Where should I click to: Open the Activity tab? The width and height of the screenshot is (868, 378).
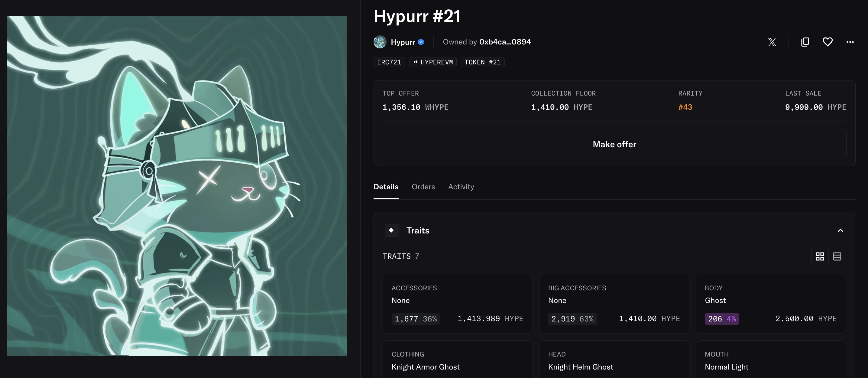coord(461,187)
